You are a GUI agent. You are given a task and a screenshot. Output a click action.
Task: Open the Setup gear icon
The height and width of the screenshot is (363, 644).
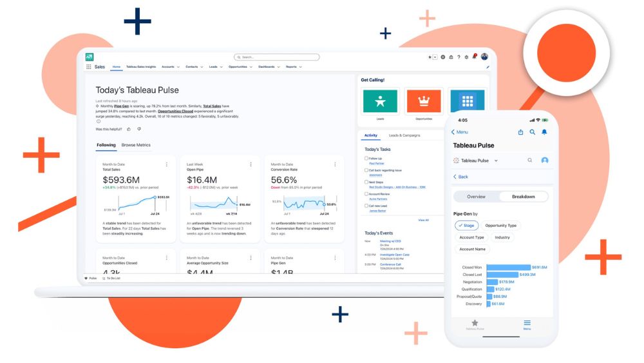[466, 57]
